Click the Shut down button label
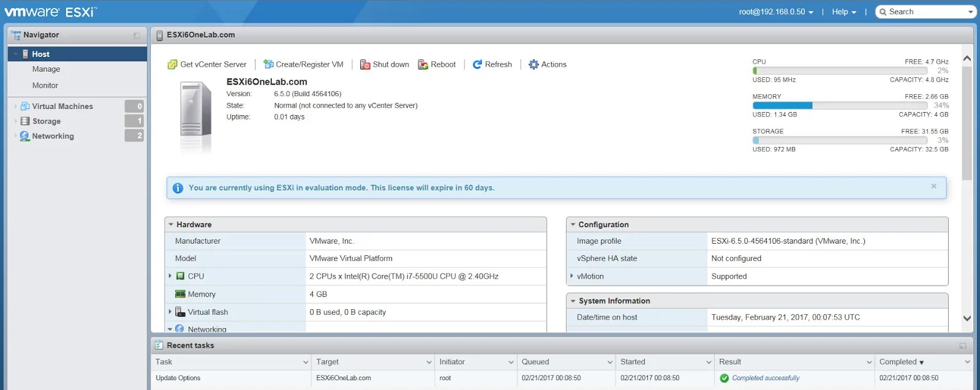980x390 pixels. coord(391,64)
